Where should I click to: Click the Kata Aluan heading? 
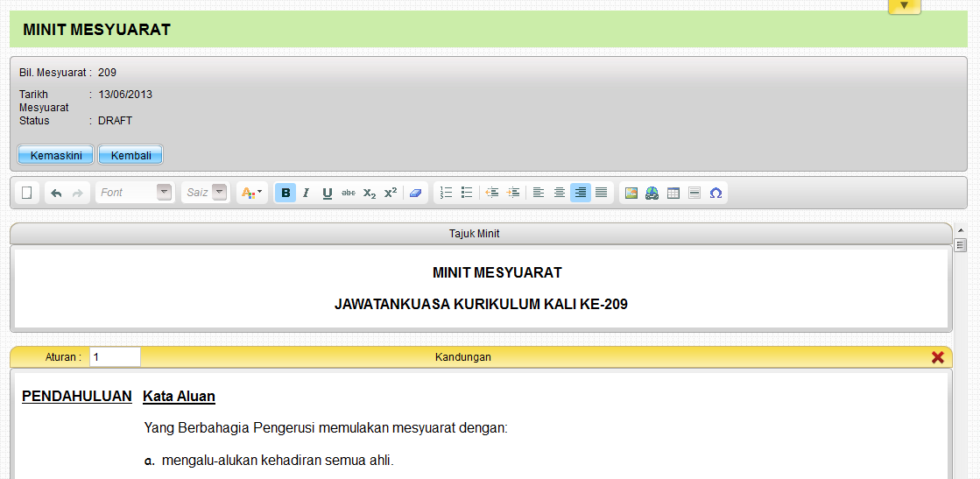coord(179,397)
